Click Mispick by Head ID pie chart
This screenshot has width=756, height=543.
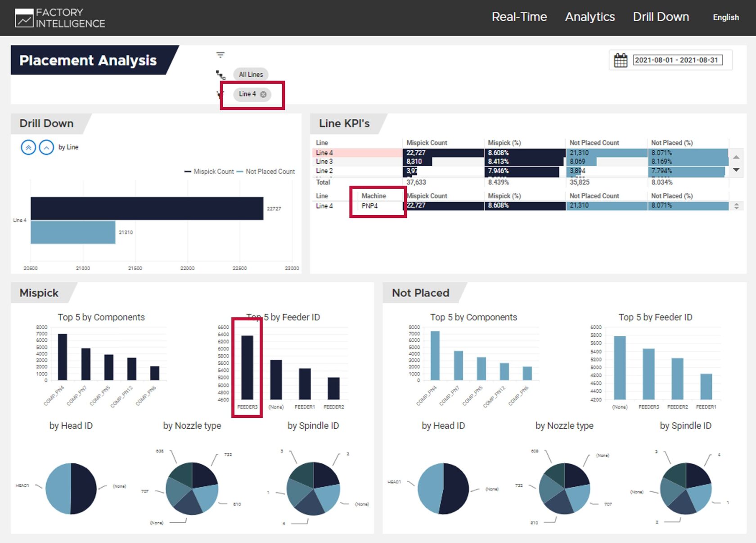(x=71, y=489)
